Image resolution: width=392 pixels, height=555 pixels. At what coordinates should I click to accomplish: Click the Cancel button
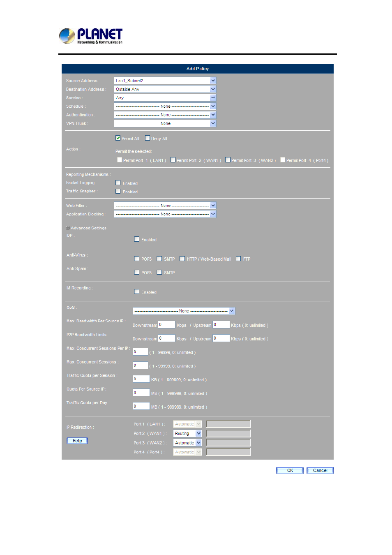[320, 471]
